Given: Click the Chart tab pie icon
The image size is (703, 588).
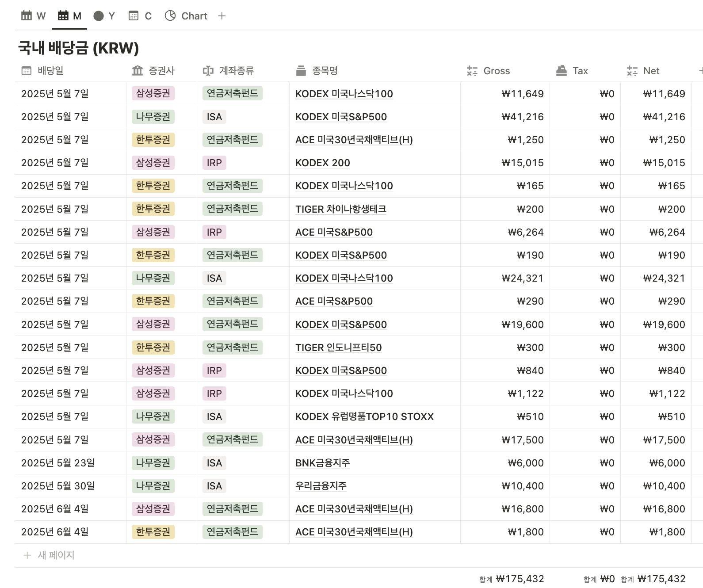Looking at the screenshot, I should 170,16.
